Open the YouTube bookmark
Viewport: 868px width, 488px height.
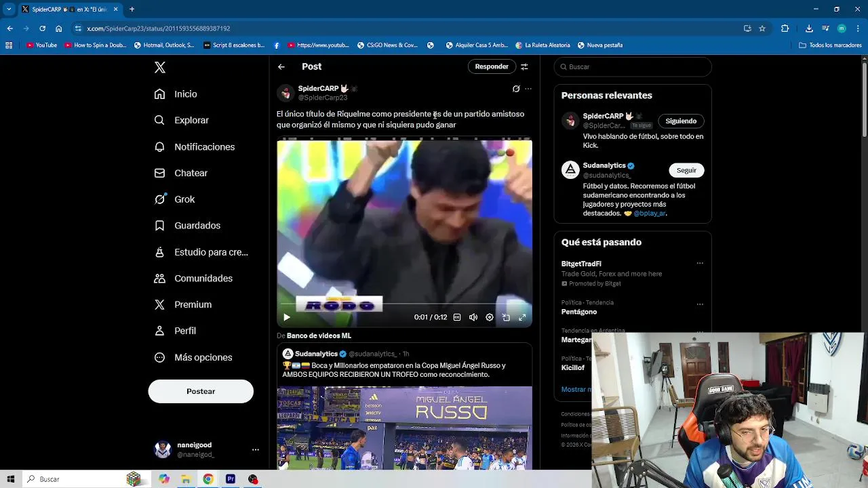[x=41, y=45]
